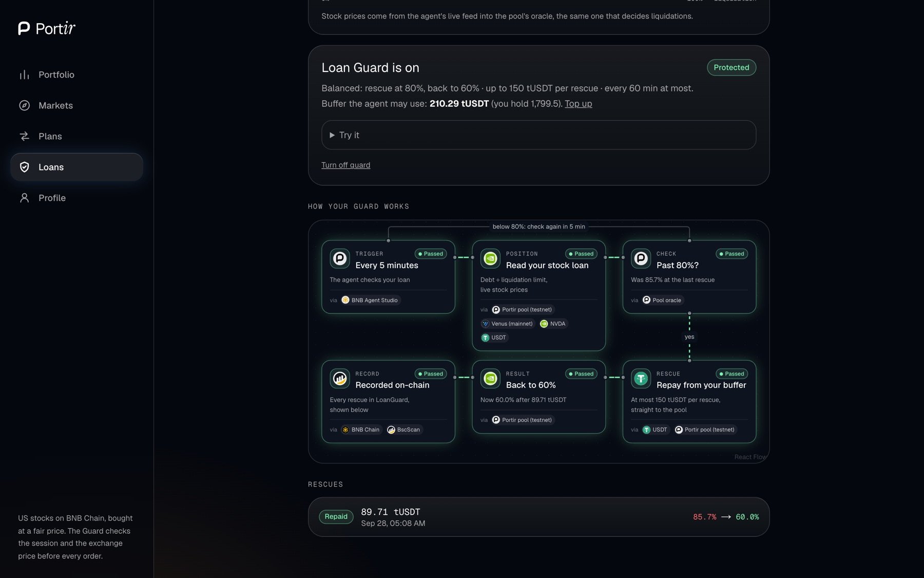Click the Passed badge on Trigger node
This screenshot has width=924, height=578.
click(x=430, y=254)
